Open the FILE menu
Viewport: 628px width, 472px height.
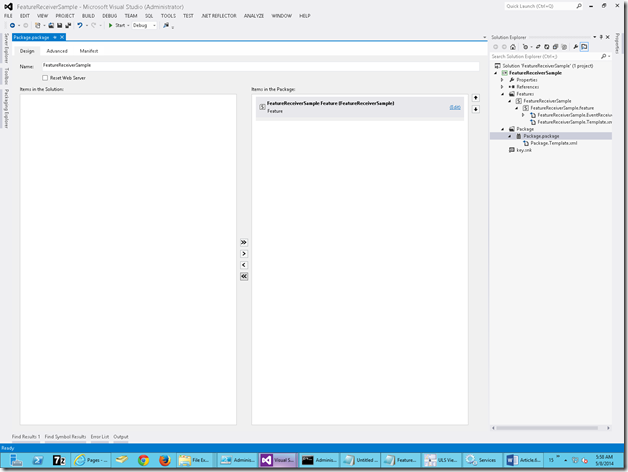pos(8,16)
